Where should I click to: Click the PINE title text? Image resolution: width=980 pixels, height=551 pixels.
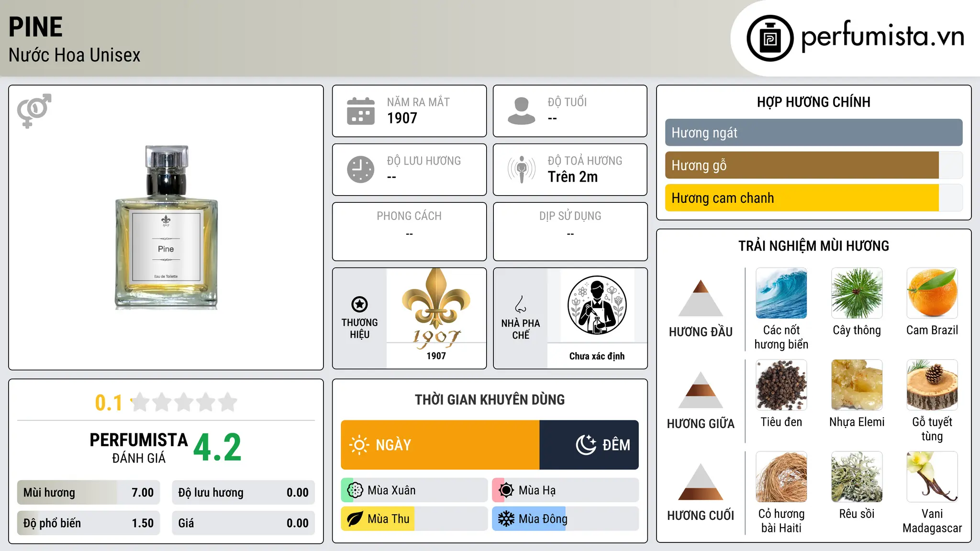[36, 27]
